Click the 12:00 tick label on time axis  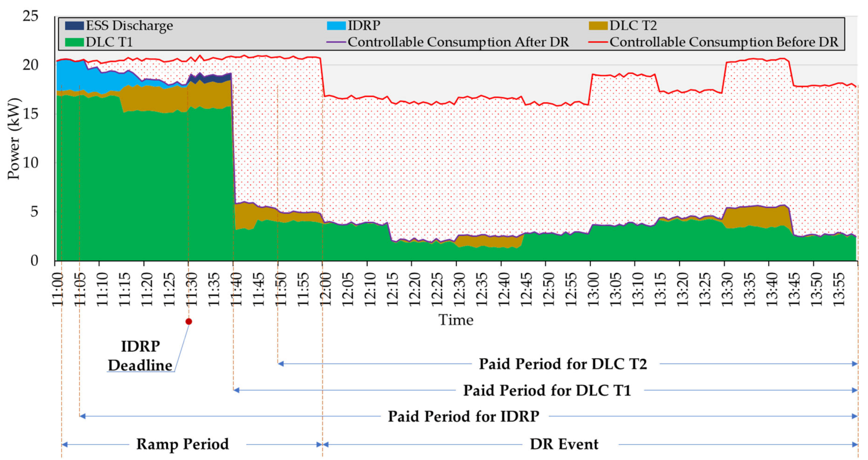click(325, 289)
